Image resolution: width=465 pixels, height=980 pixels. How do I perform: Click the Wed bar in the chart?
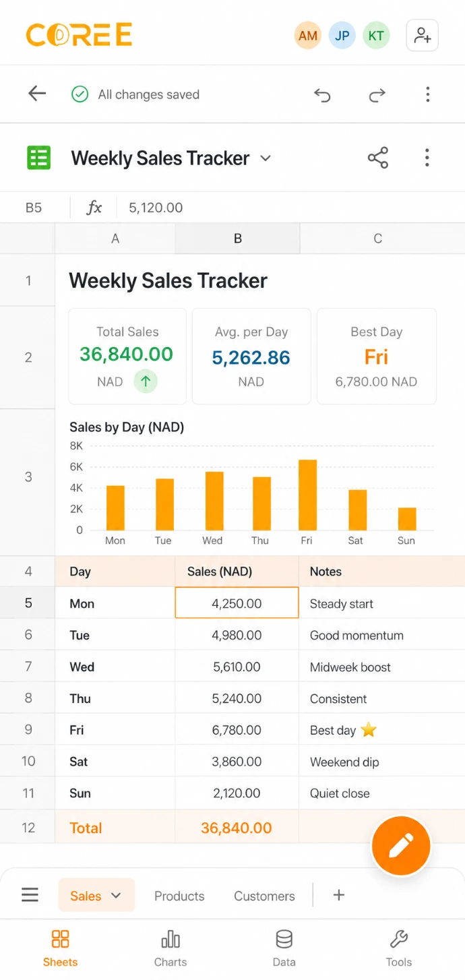point(214,501)
